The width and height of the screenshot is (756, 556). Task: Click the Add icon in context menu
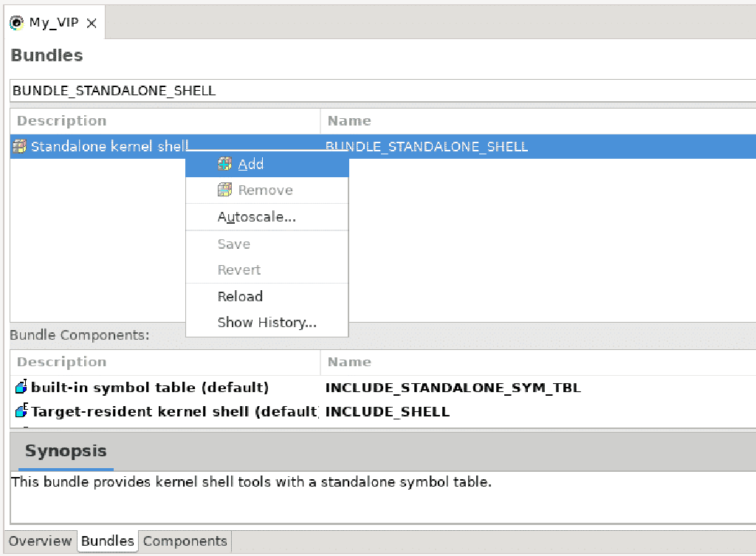tap(225, 164)
